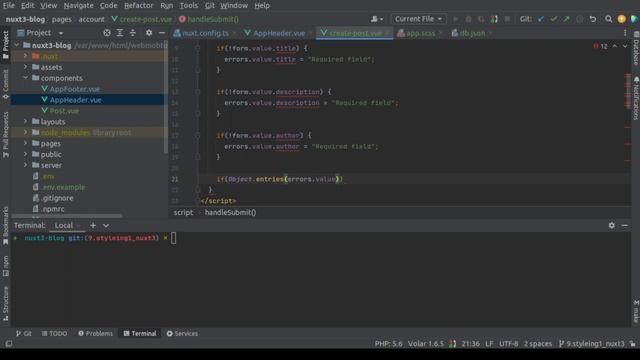Click UTF-8 encoding in status bar
Screen dimensions: 640x360
(508, 344)
